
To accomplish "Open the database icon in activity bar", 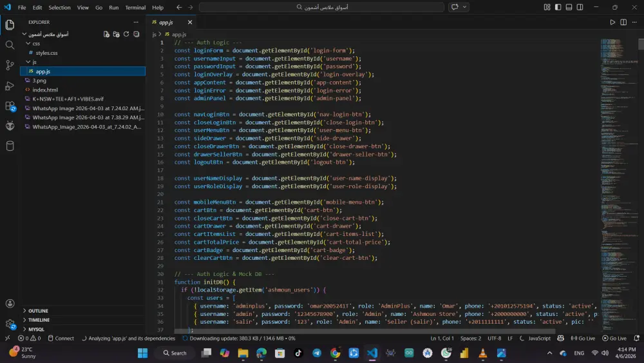I will coord(10,146).
